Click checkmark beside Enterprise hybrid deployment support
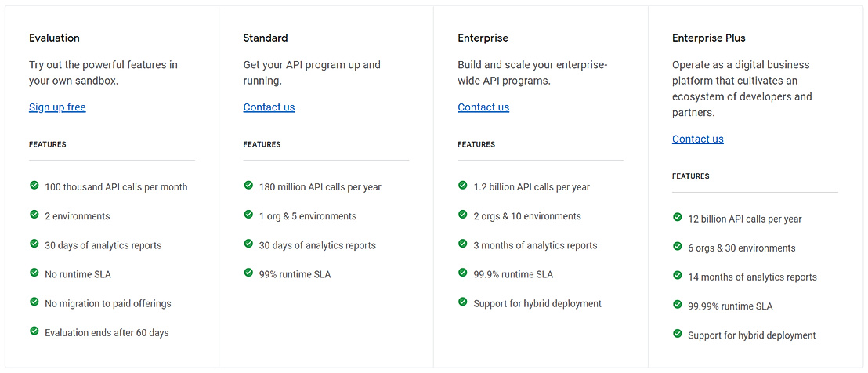 point(463,302)
